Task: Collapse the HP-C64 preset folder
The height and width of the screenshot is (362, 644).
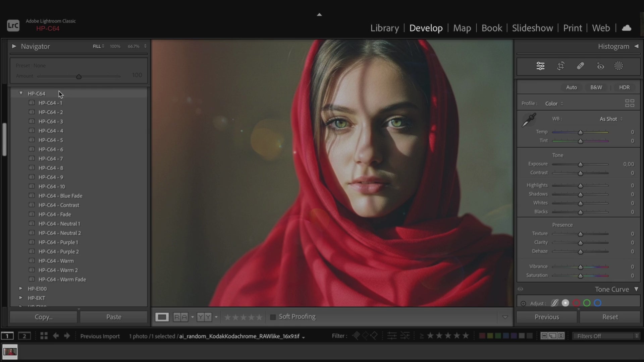Action: pyautogui.click(x=21, y=94)
